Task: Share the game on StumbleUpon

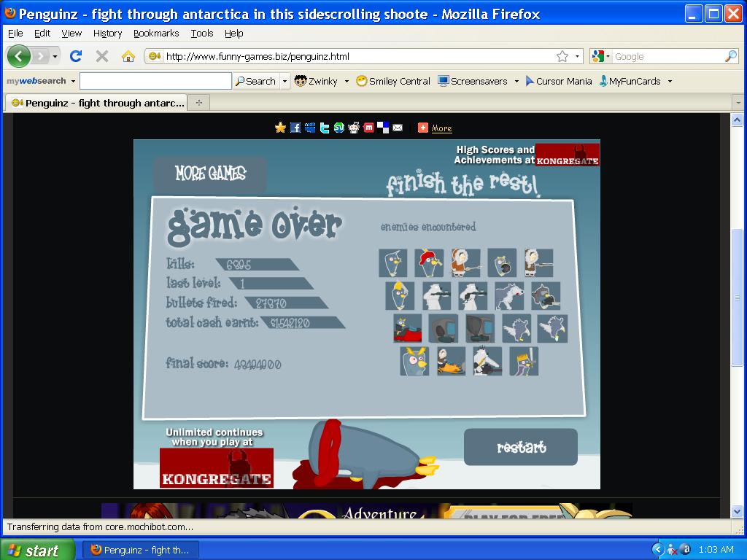Action: tap(339, 128)
